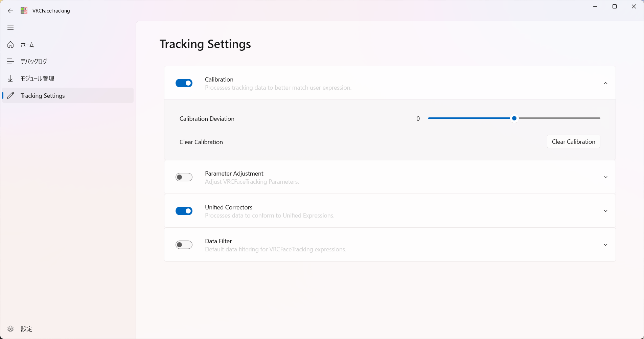Expand the Parameter Adjustment section
This screenshot has height=339, width=644.
point(605,177)
